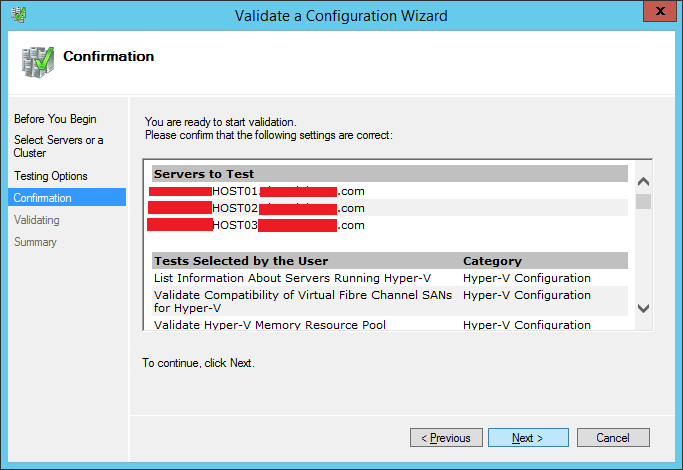683x470 pixels.
Task: Click the Next button to start validation
Action: [x=528, y=438]
